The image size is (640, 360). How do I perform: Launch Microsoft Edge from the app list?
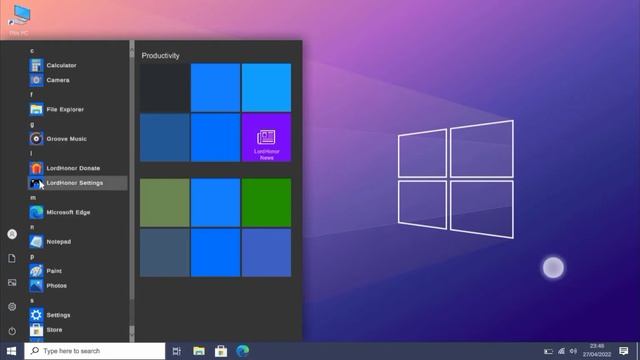[78, 212]
